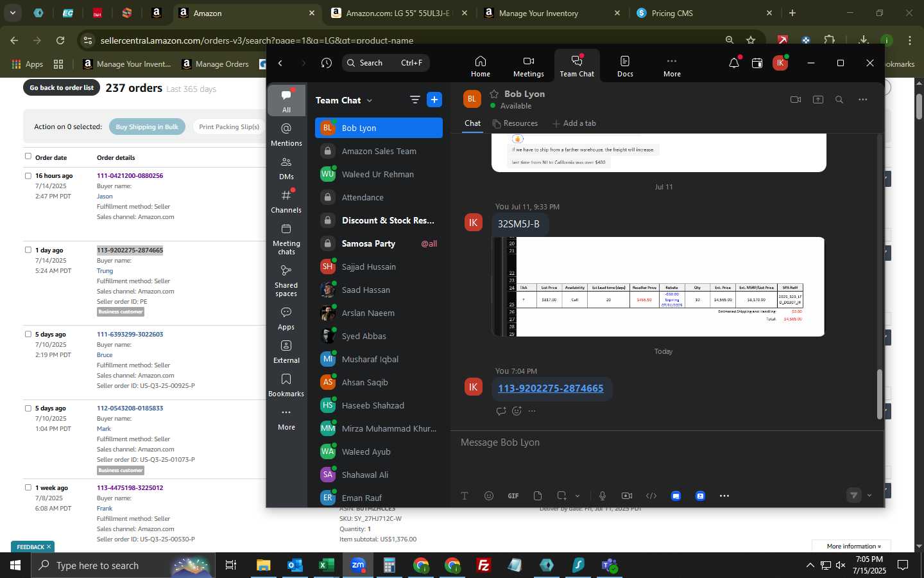This screenshot has height=578, width=924.
Task: Tick the select-all orders checkbox
Action: tap(28, 156)
